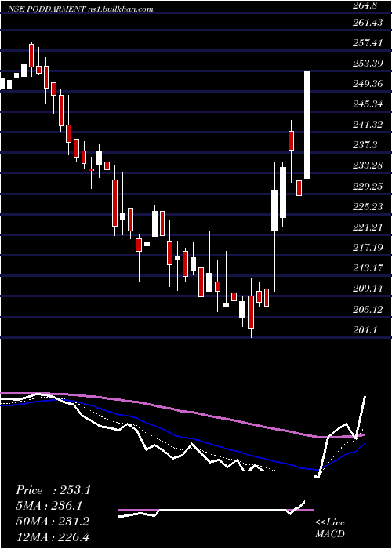392x549 pixels.
Task: Click the 205.12 price axis label
Action: (x=368, y=310)
